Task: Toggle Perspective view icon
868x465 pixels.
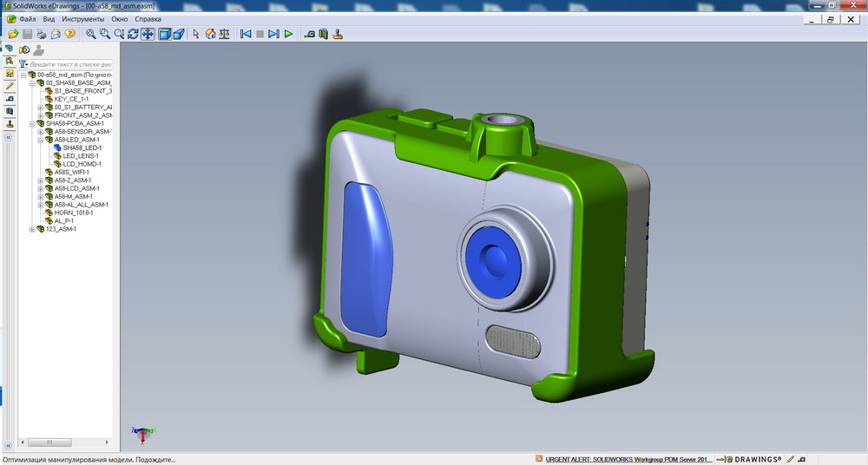Action: pyautogui.click(x=179, y=35)
